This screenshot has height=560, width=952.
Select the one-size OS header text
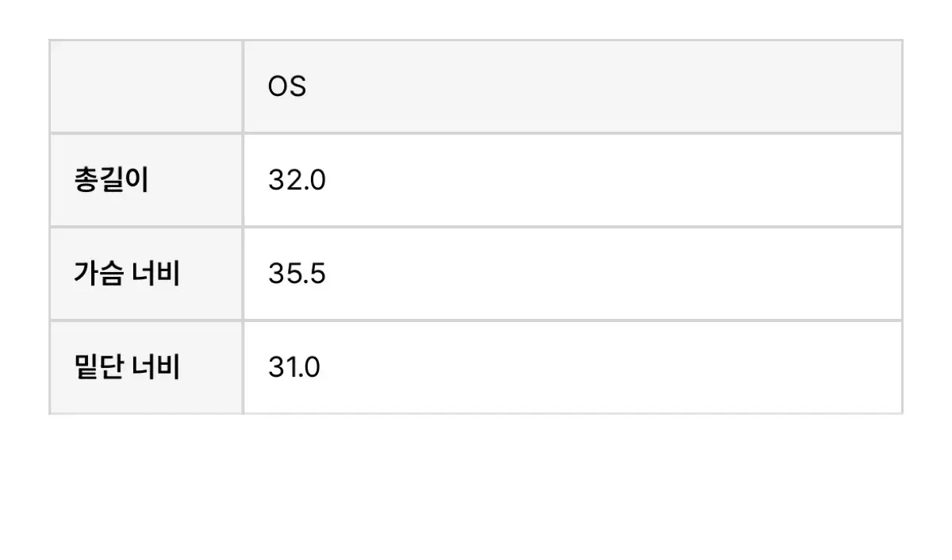point(287,86)
